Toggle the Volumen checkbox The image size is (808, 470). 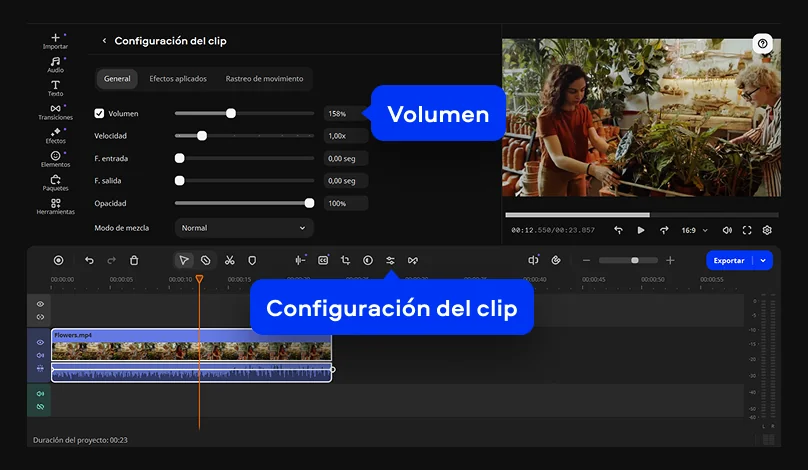click(99, 113)
